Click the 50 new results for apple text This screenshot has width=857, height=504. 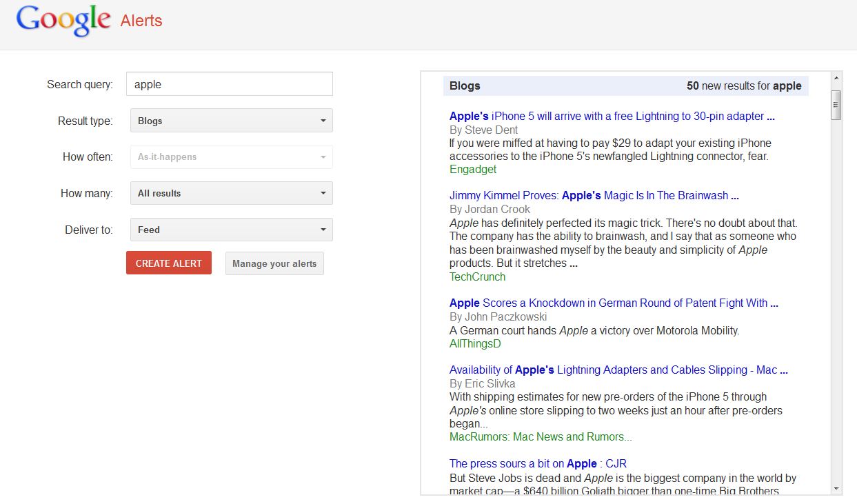[744, 86]
